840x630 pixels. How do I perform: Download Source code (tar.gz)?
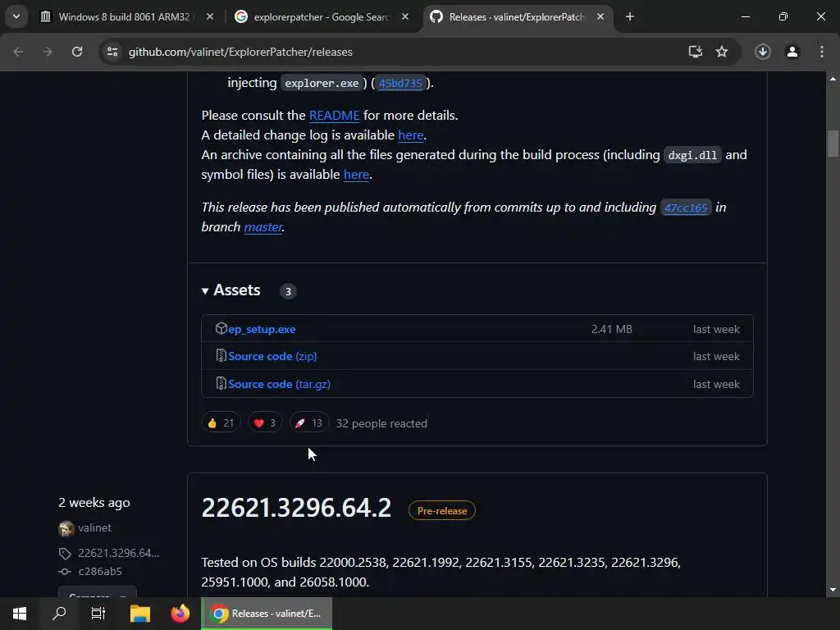tap(279, 384)
